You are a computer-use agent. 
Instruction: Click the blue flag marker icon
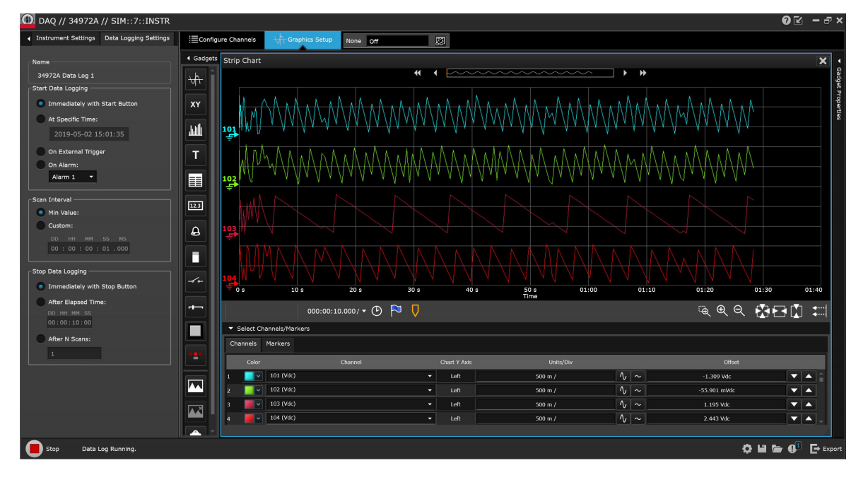[x=396, y=311]
